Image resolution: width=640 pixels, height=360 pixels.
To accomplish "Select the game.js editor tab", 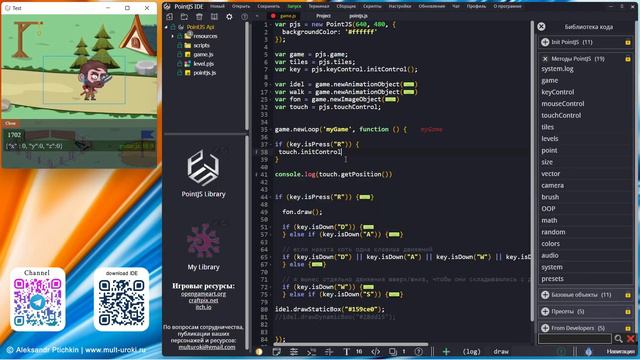I will click(x=288, y=16).
